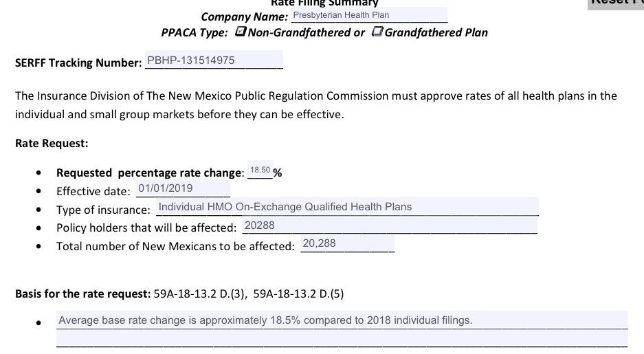Click the empty second basis line field
The image size is (644, 354).
[x=342, y=338]
